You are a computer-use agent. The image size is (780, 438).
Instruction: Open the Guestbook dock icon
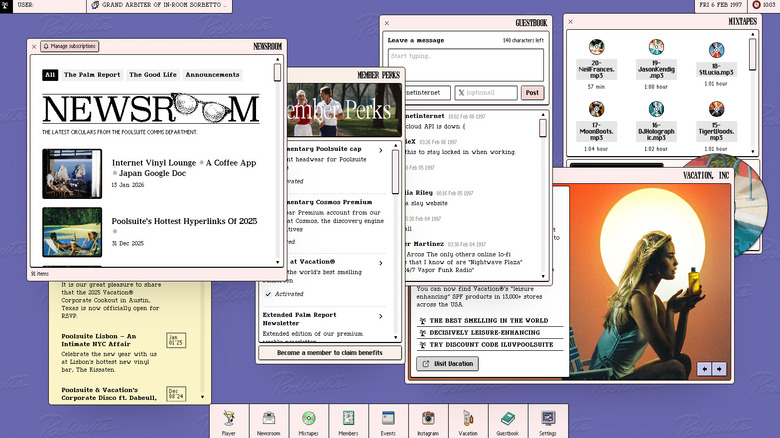click(507, 422)
